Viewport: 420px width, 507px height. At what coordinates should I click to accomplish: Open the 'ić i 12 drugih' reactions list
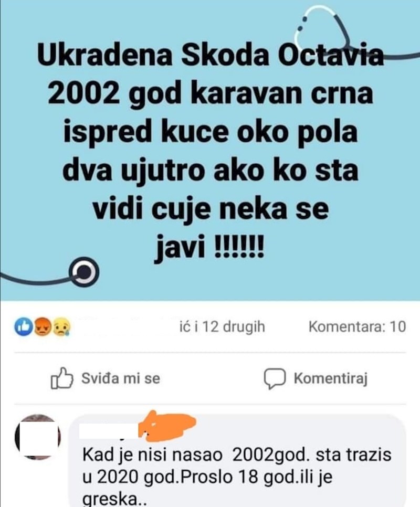(x=222, y=327)
